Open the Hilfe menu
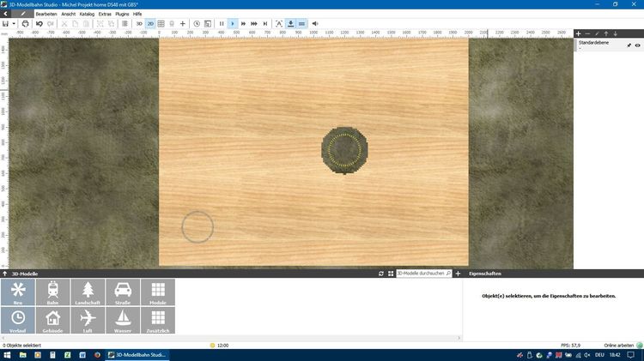 137,14
